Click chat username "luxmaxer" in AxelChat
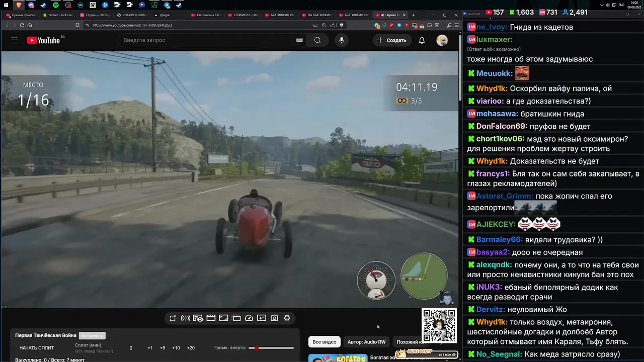The width and height of the screenshot is (644, 362). pyautogui.click(x=494, y=39)
